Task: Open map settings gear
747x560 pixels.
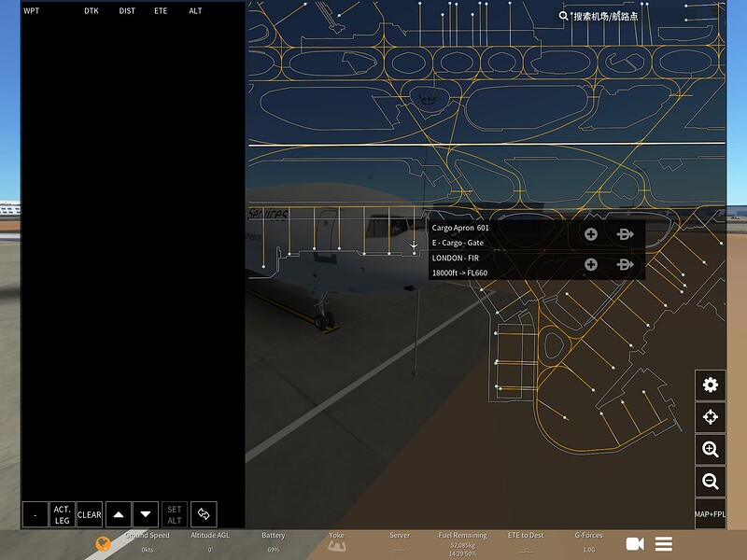Action: [x=711, y=385]
